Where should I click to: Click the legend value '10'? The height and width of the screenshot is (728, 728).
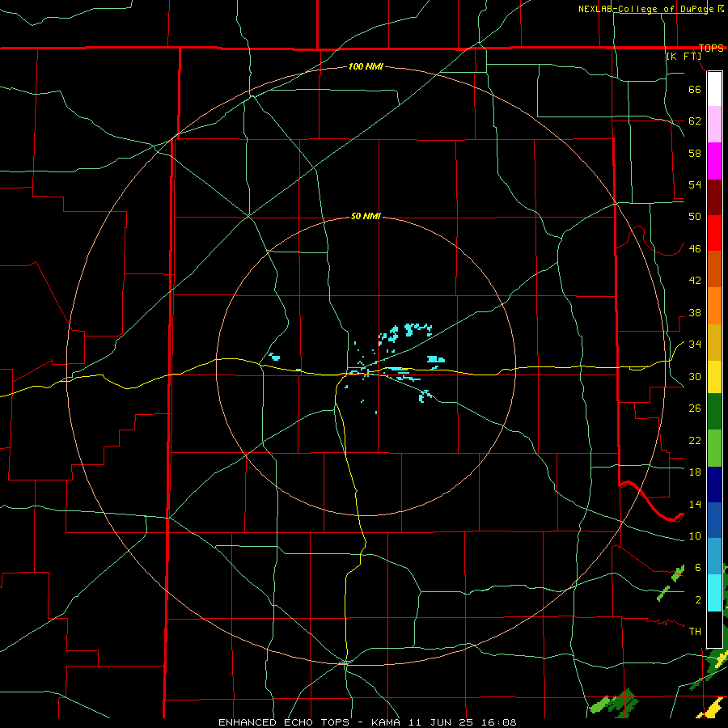[695, 535]
